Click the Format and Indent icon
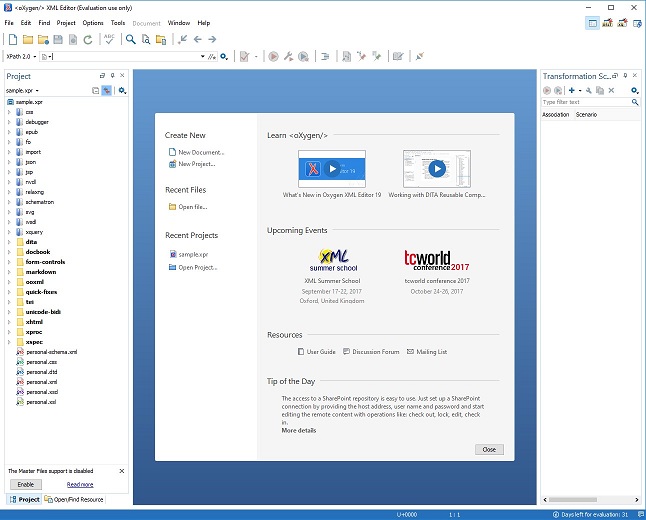 325,56
